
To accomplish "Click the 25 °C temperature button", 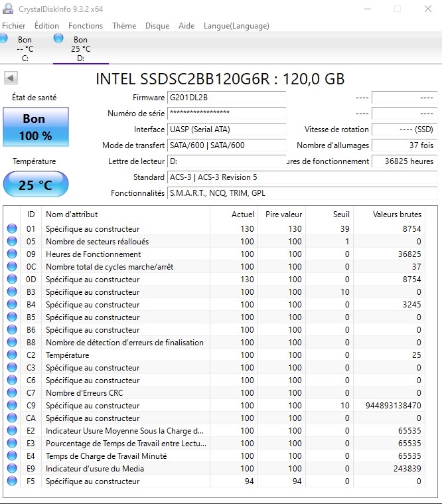I will [36, 185].
